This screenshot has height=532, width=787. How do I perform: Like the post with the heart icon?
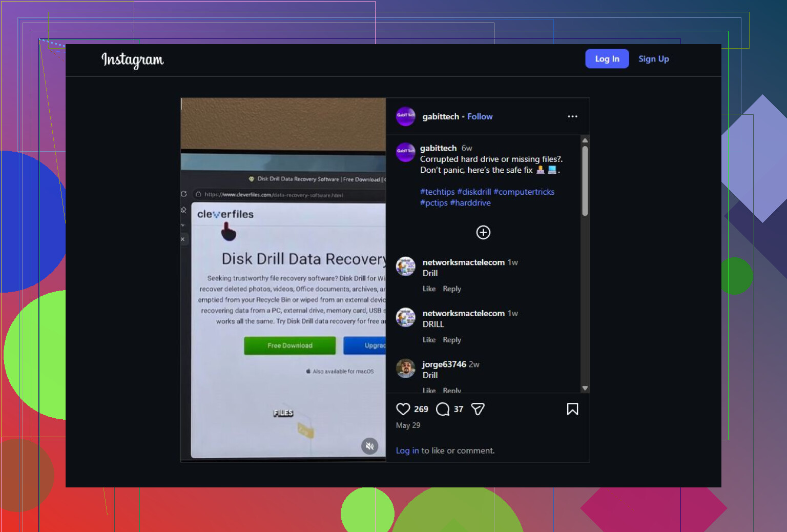coord(403,409)
